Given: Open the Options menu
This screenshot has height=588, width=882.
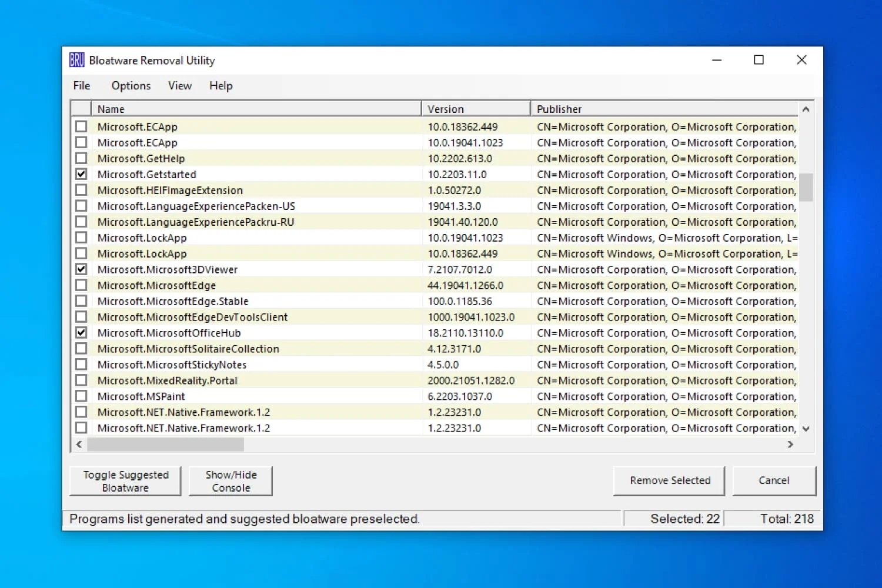Looking at the screenshot, I should pos(131,86).
